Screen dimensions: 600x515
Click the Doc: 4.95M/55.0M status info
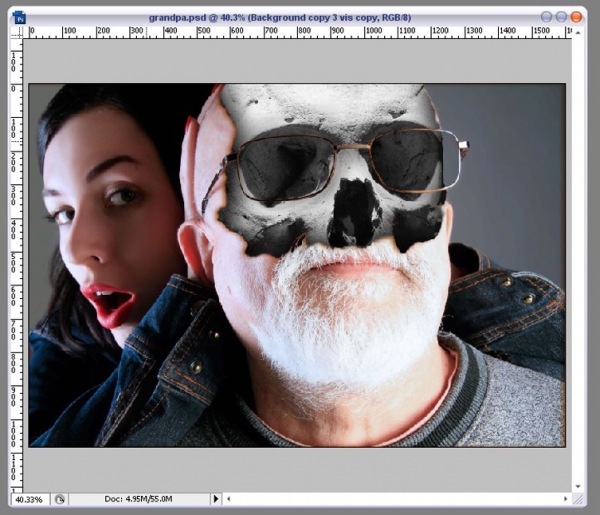tap(138, 499)
